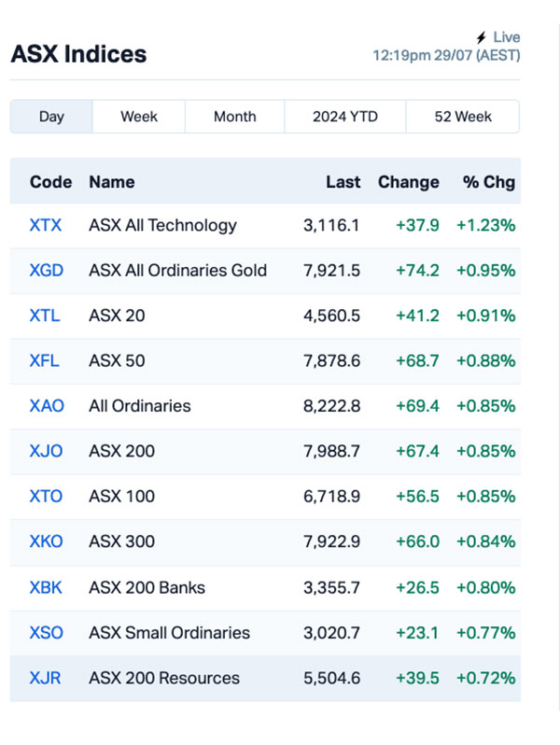560x745 pixels.
Task: Click the % Chg column header
Action: coord(489,182)
